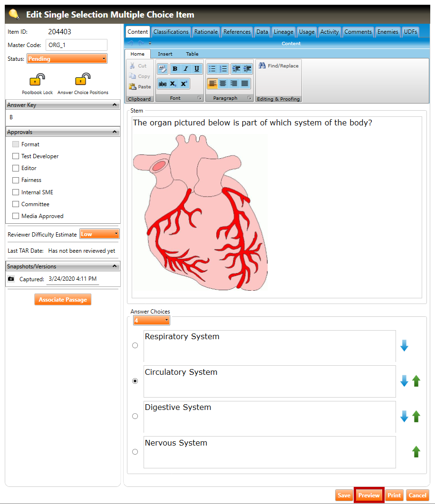Open Reviewer Difficulty Estimate dropdown
Image resolution: width=435 pixels, height=504 pixels.
(x=99, y=234)
